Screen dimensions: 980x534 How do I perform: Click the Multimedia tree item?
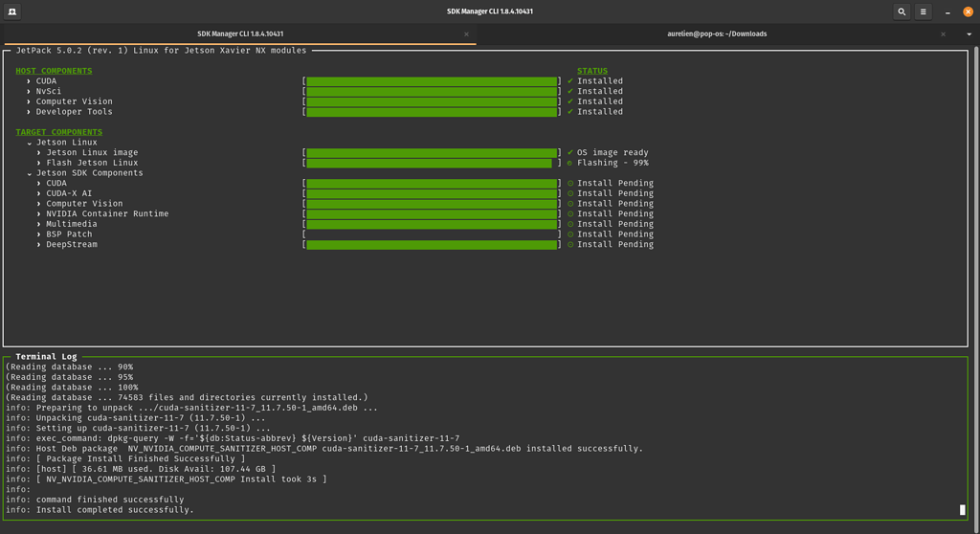coord(72,224)
